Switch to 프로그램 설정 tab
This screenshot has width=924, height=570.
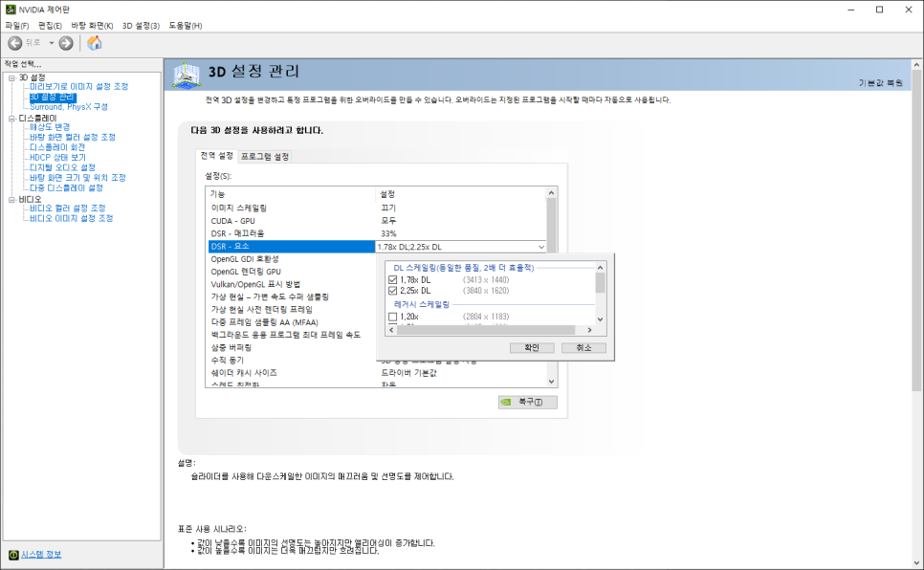265,157
